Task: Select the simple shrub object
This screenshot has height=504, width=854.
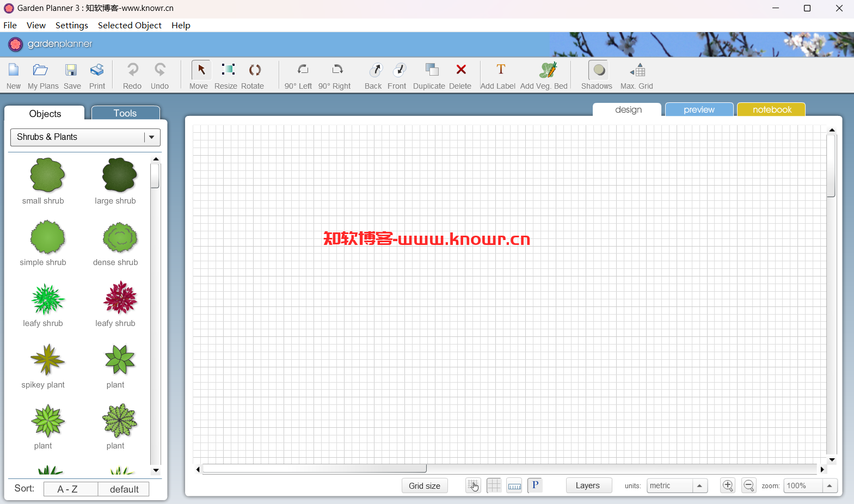Action: click(47, 237)
